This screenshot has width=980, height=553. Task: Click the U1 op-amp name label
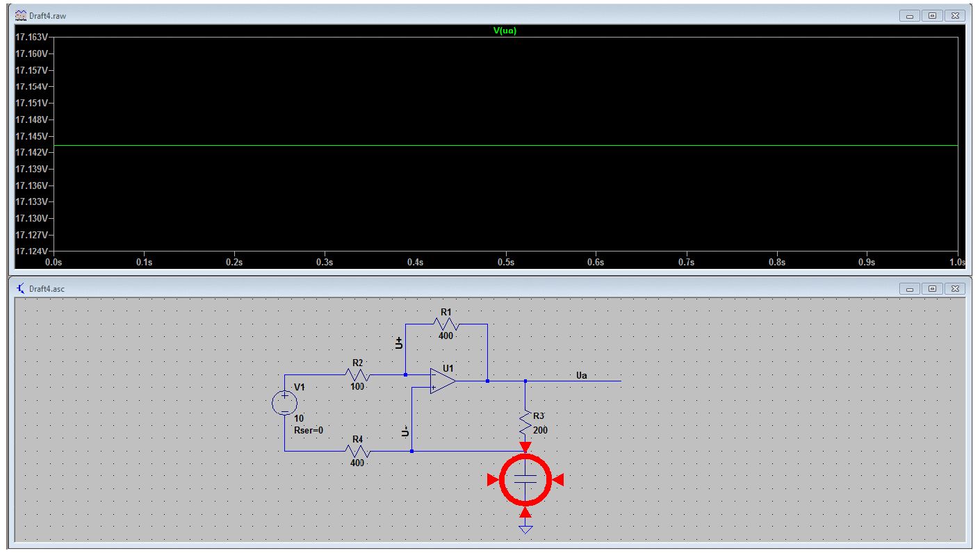(448, 368)
